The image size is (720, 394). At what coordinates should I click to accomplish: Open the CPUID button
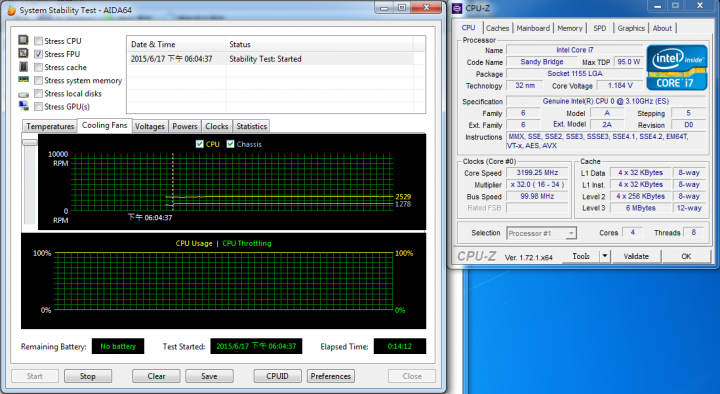click(x=277, y=376)
